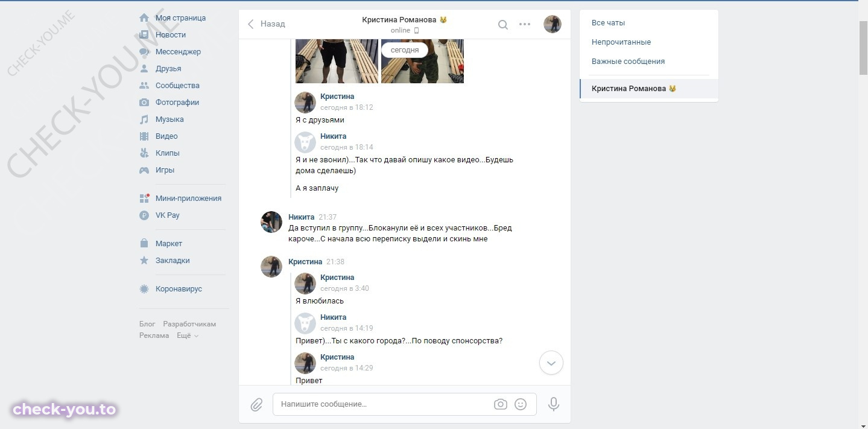The image size is (868, 429).
Task: Open right gym photo thumbnail
Action: point(422,62)
